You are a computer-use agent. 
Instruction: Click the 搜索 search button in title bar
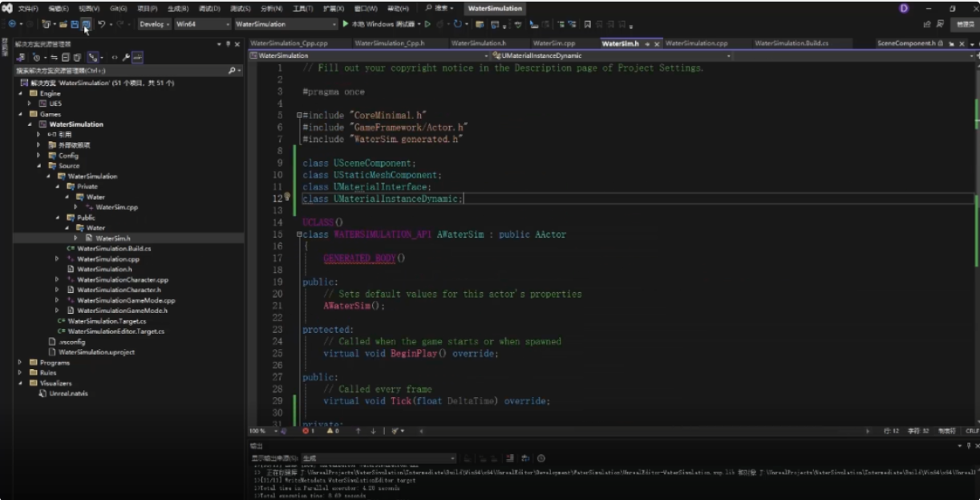click(439, 8)
